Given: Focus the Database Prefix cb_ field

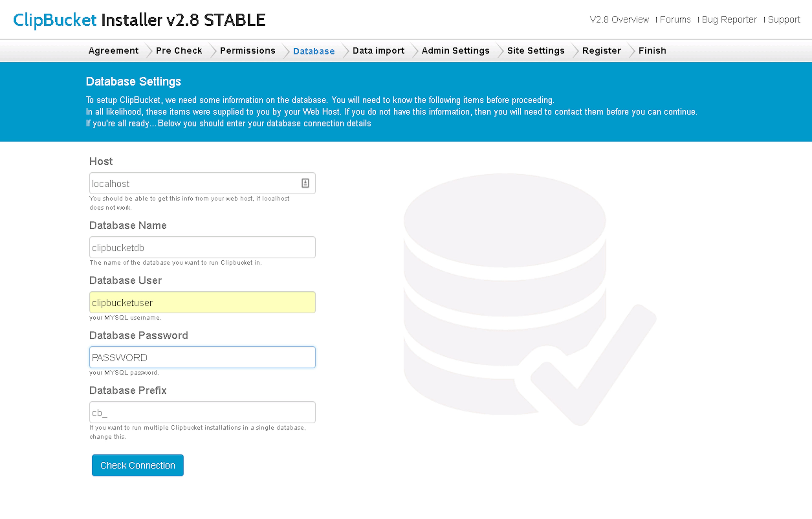Looking at the screenshot, I should [x=202, y=412].
